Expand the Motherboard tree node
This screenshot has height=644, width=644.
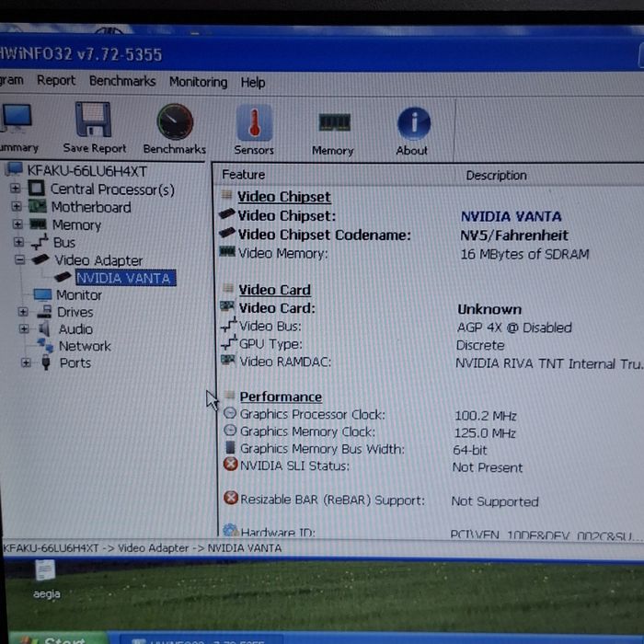(17, 206)
